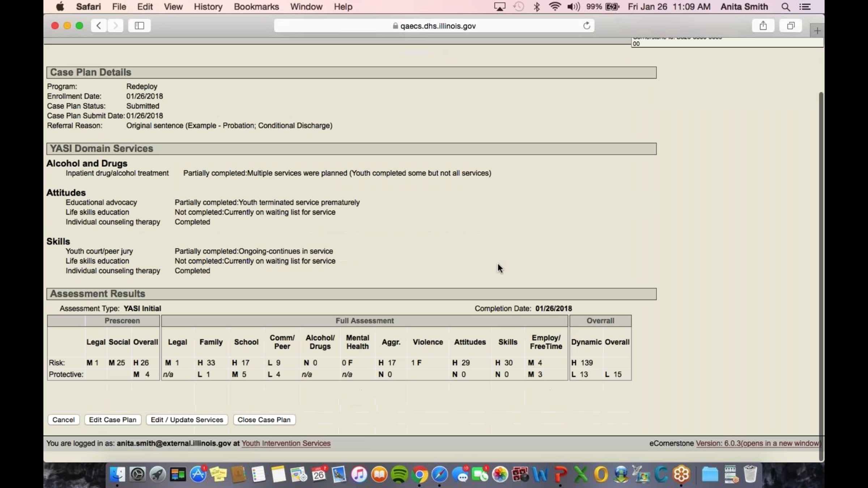Click Edit / Update Services button
868x488 pixels.
click(x=187, y=420)
